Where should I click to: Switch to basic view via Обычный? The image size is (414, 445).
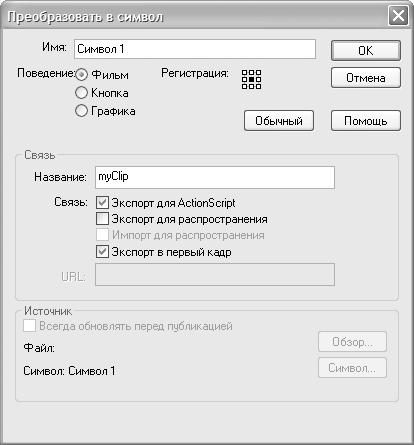[x=279, y=121]
